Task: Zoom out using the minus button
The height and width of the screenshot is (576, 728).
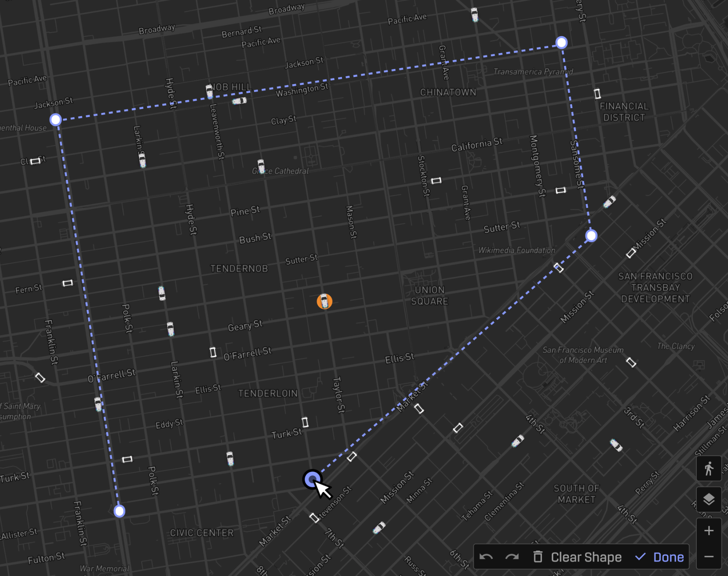Action: [x=710, y=557]
